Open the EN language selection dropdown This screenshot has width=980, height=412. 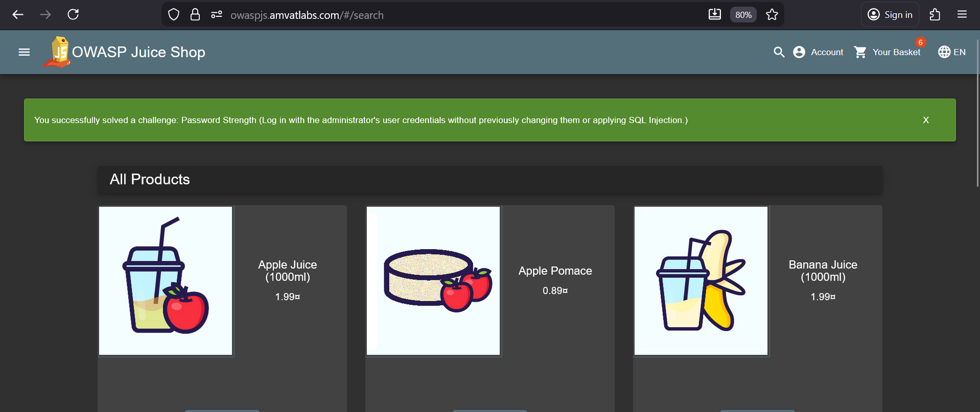tap(952, 52)
